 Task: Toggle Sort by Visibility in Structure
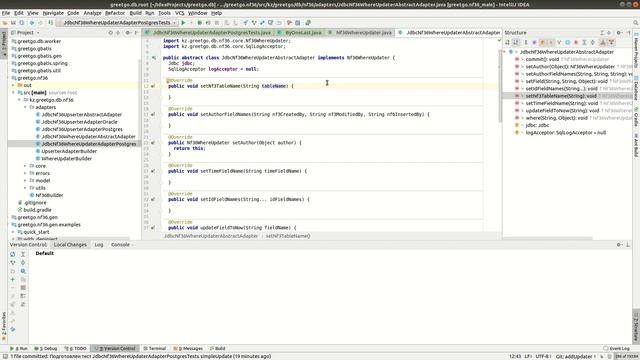[x=507, y=42]
